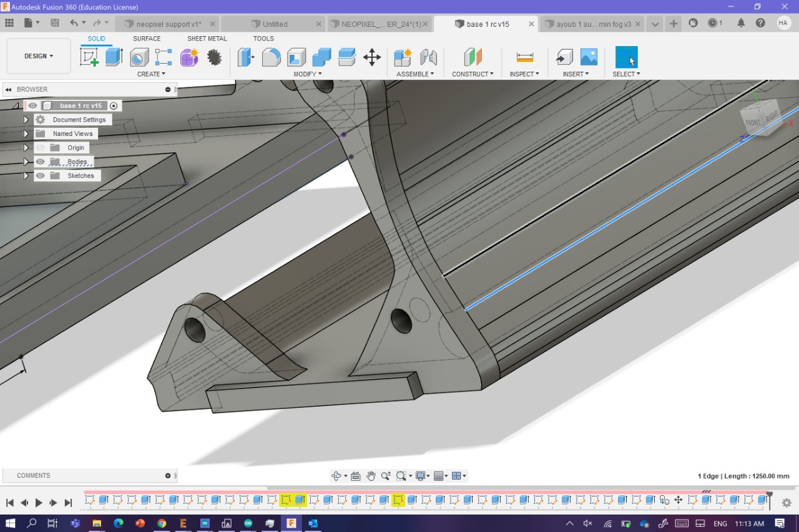Open the CREATE dropdown menu
The image size is (799, 532).
[151, 74]
